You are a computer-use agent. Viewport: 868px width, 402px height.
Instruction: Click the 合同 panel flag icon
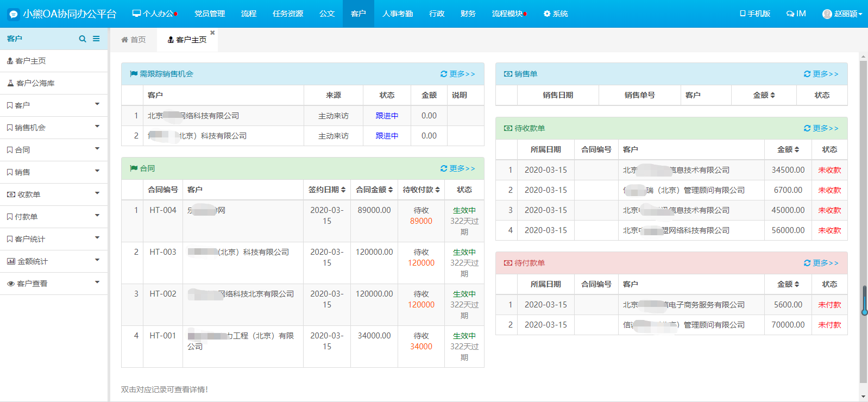click(134, 168)
